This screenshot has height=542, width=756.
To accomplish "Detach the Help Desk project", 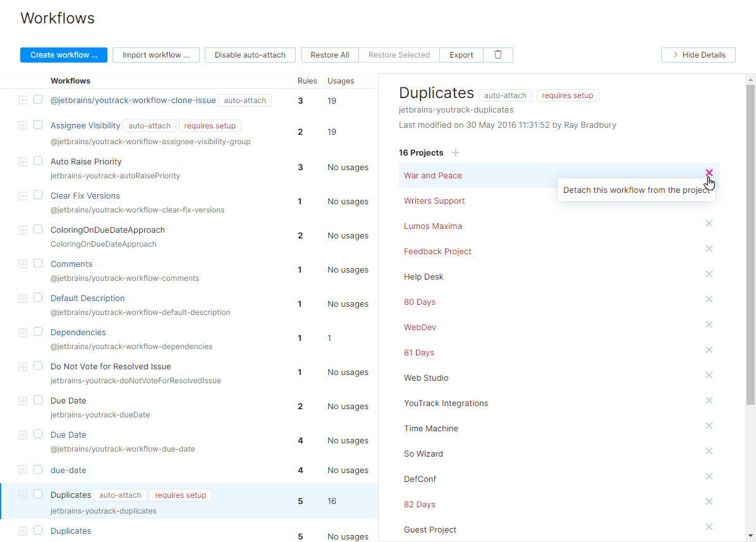I will coord(709,274).
